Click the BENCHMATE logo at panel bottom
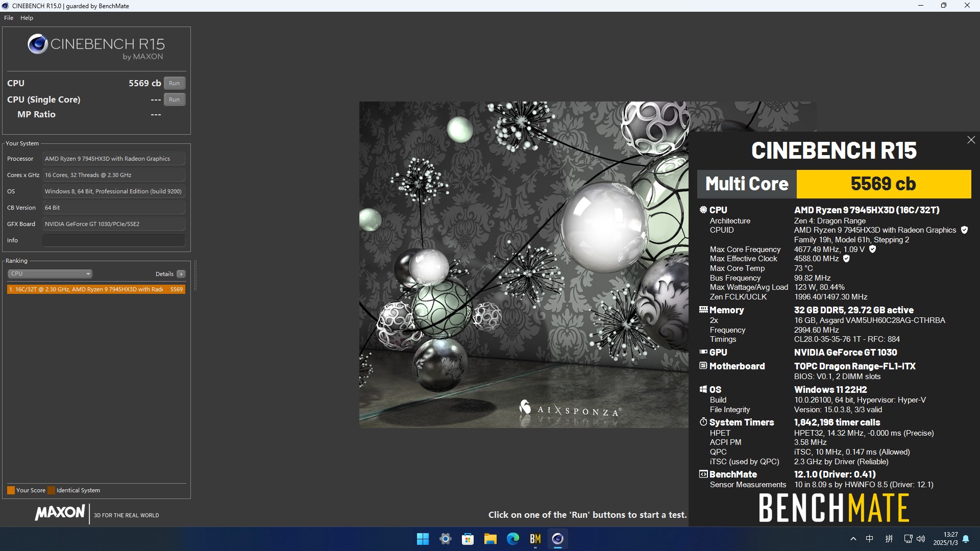 tap(834, 508)
